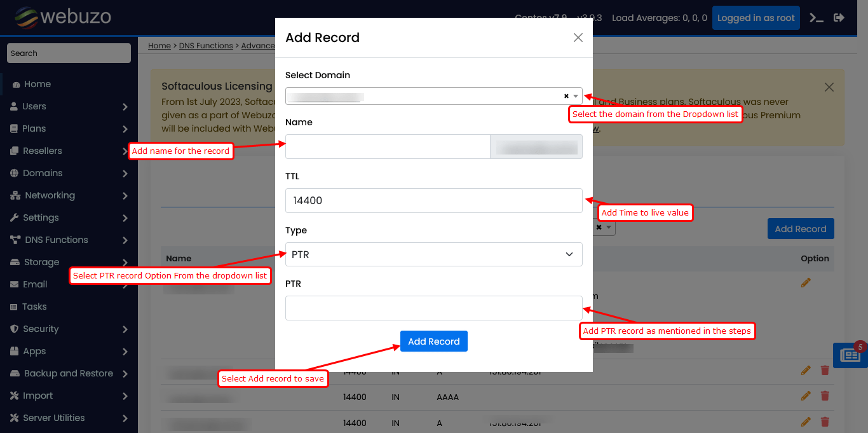Open background domain filter dropdown arrow
868x433 pixels.
[x=609, y=227]
